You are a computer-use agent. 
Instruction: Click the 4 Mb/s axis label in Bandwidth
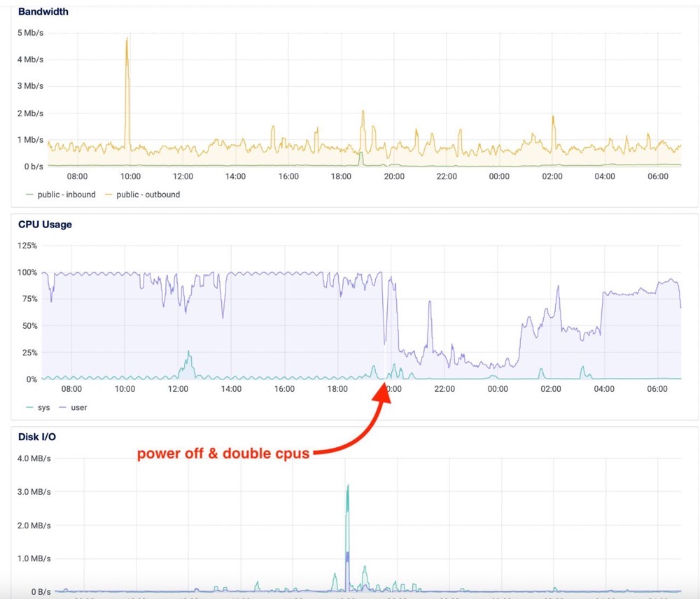pos(30,59)
